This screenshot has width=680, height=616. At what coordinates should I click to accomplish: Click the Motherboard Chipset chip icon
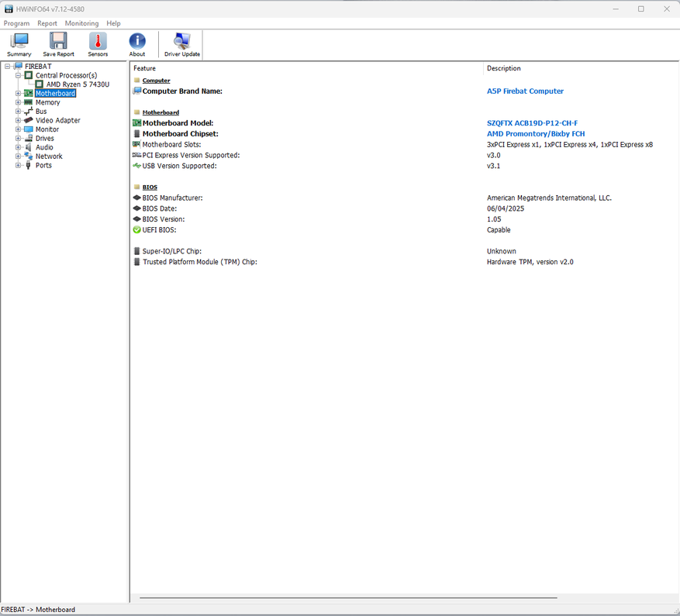pyautogui.click(x=136, y=133)
